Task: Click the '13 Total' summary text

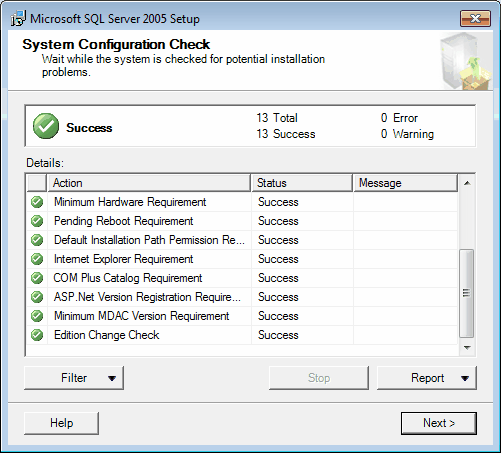Action: pos(277,118)
